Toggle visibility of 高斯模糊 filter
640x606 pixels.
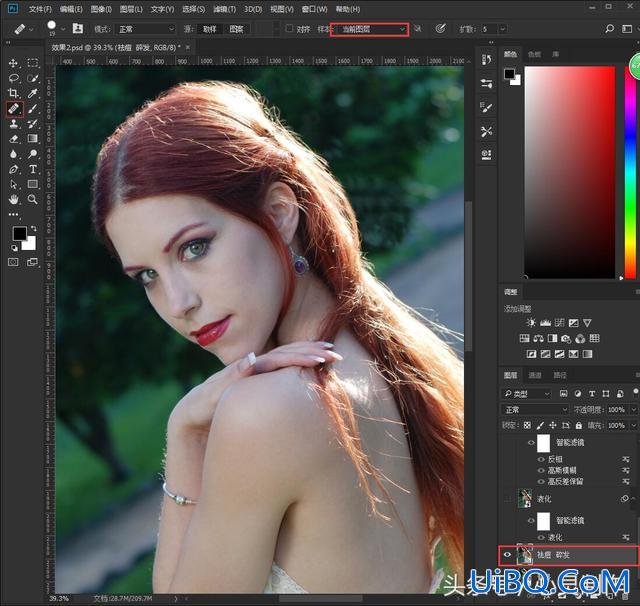(541, 471)
